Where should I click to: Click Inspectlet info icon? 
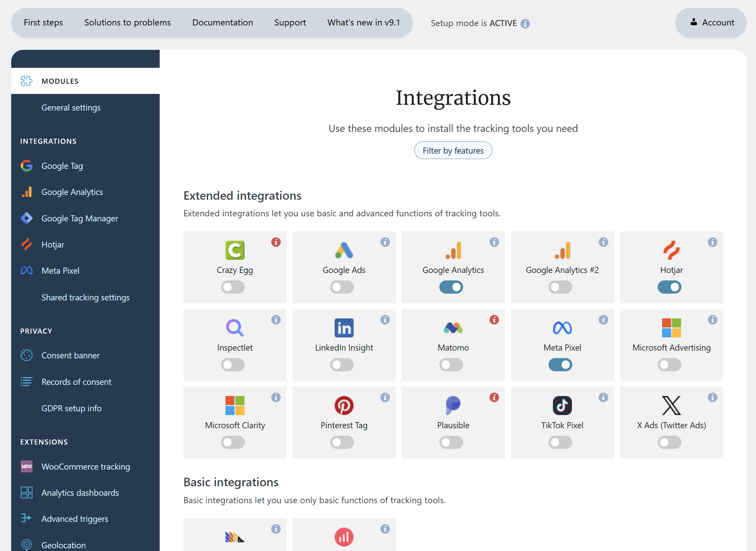pos(276,320)
